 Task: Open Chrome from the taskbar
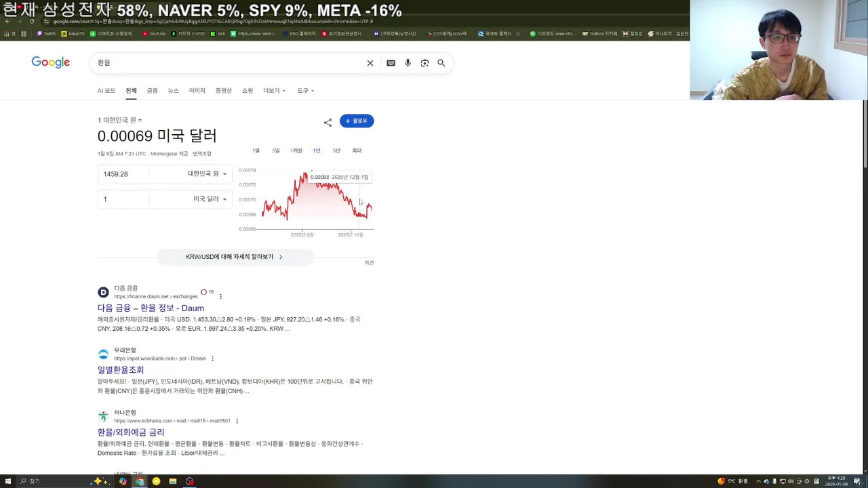click(140, 481)
